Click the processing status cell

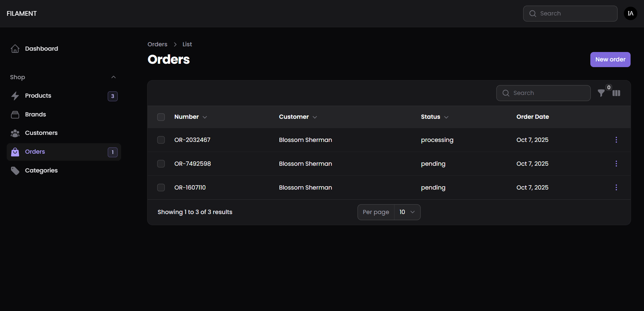click(437, 140)
